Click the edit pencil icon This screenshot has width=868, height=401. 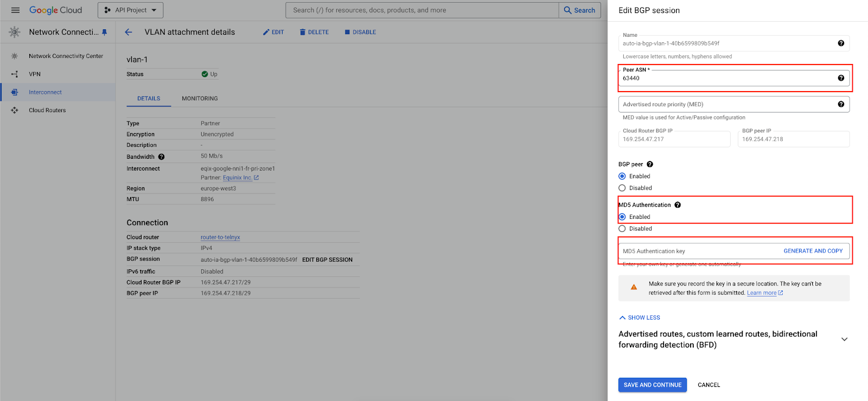click(266, 33)
